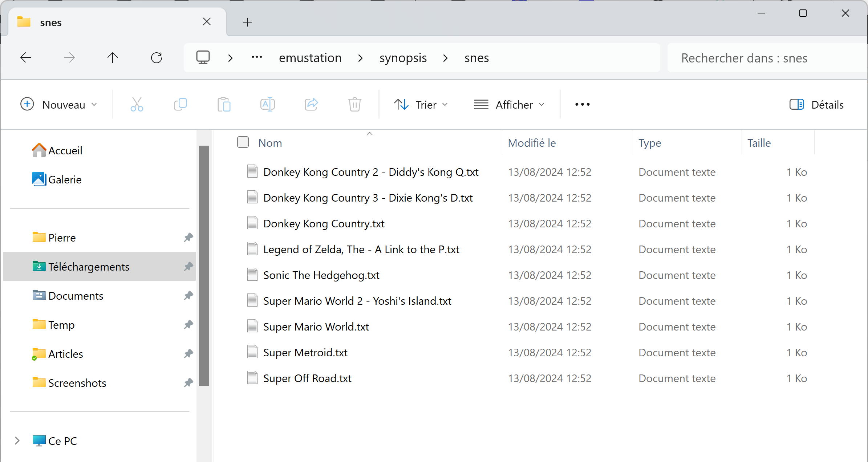The width and height of the screenshot is (868, 462).
Task: Open the Nouveau dropdown
Action: point(59,105)
